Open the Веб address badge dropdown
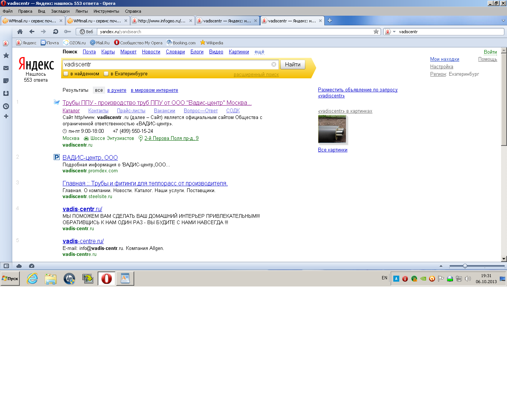This screenshot has height=420, width=507. 86,32
